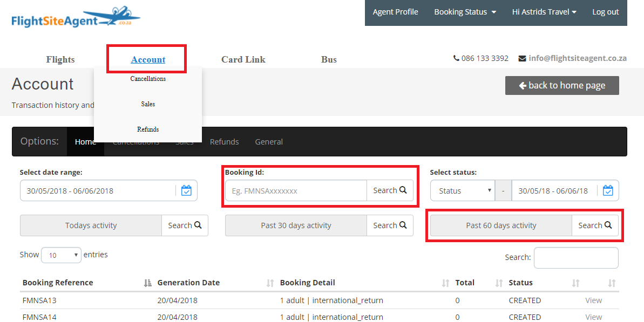This screenshot has width=644, height=322.
Task: Select the General options tab
Action: pos(269,141)
